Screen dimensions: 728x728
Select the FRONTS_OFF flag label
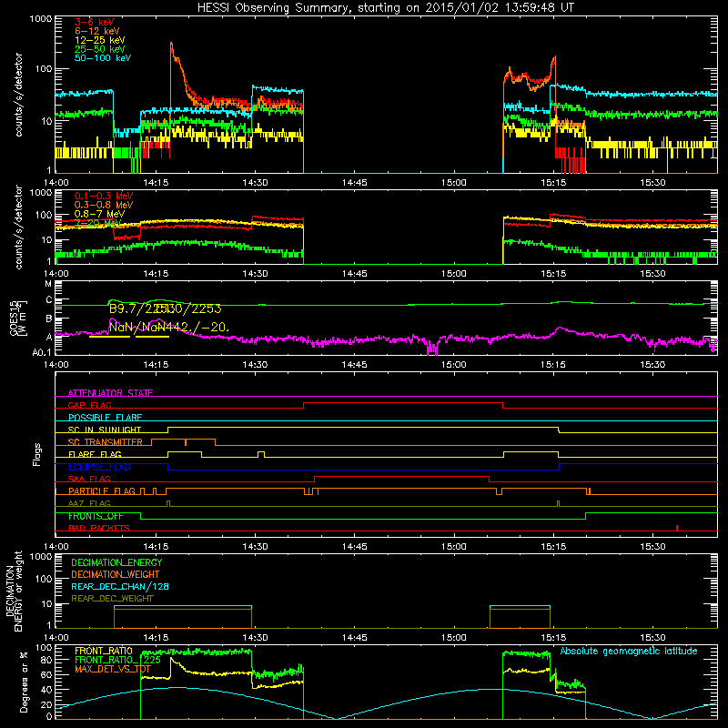tap(96, 516)
